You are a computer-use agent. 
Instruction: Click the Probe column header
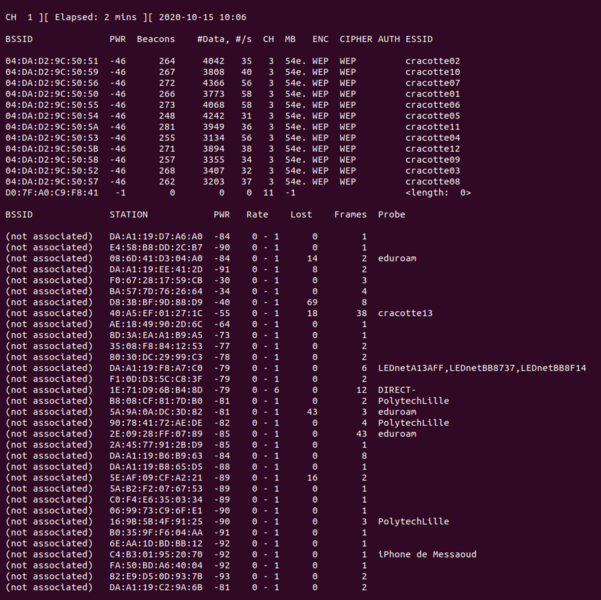tap(392, 214)
